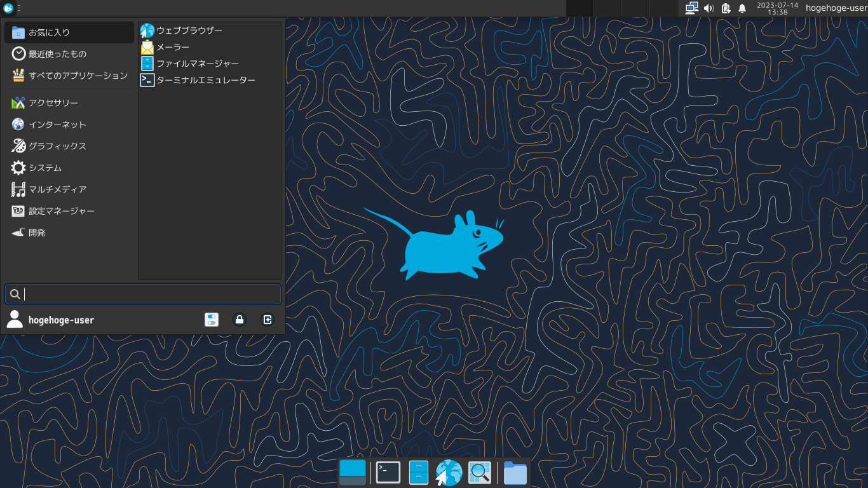Launch ファイルマネージャー from the favorites list

point(210,64)
